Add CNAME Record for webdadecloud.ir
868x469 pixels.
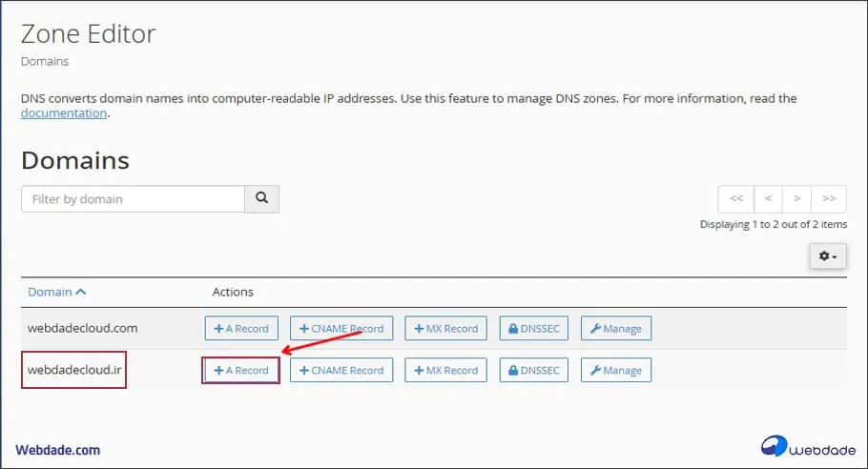(x=341, y=370)
